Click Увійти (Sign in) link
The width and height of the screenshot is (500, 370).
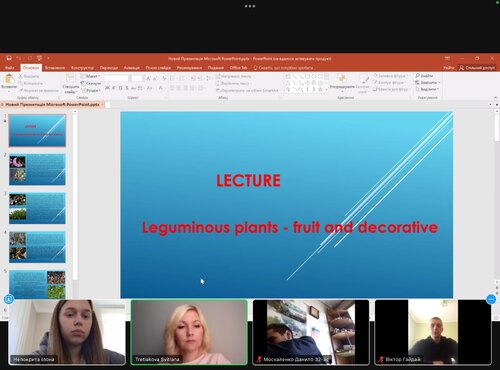click(448, 68)
